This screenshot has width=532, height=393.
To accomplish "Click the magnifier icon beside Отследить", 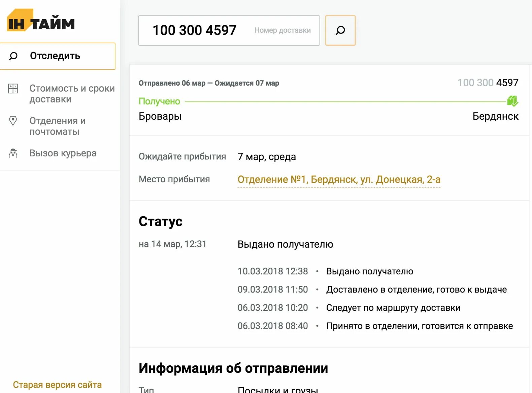I will click(13, 56).
